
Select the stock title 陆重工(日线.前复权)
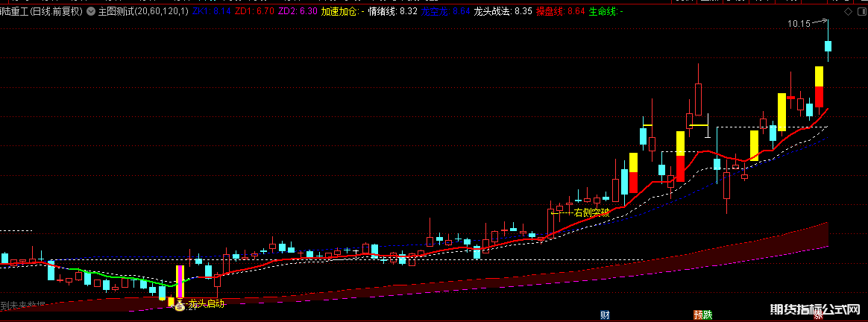point(42,12)
